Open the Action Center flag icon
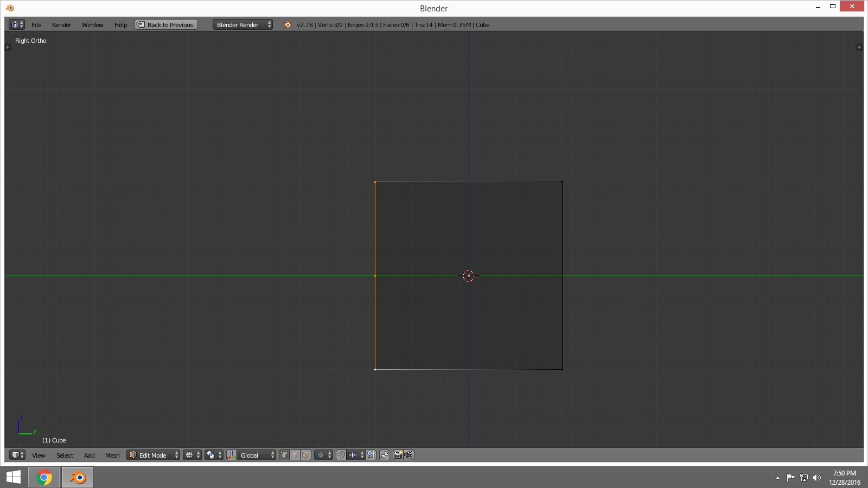Screen dimensions: 868x488 point(790,478)
